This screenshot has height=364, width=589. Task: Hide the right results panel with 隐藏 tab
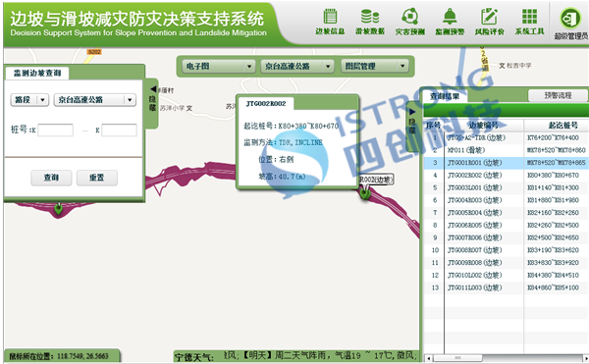point(412,126)
